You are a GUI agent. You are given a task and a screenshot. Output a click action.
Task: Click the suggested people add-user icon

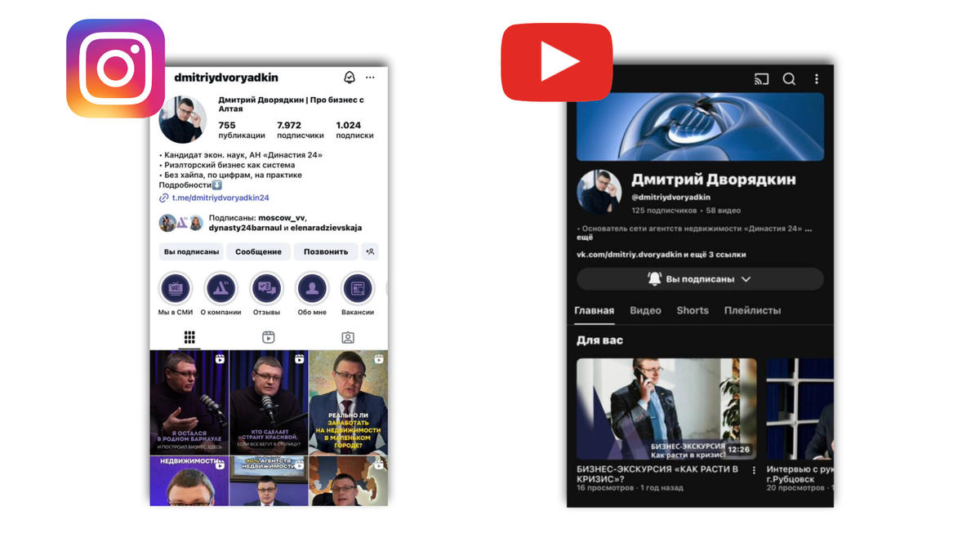pos(370,251)
